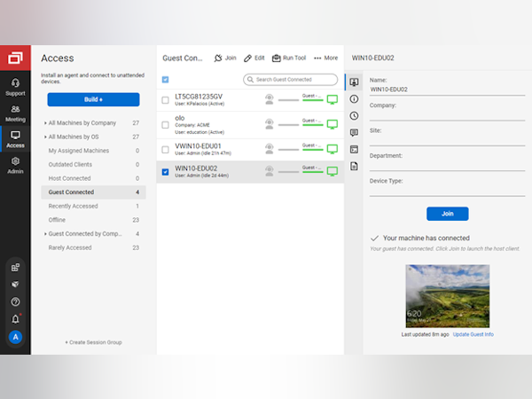Select Rarely Accessed group
The width and height of the screenshot is (532, 399).
coord(93,247)
